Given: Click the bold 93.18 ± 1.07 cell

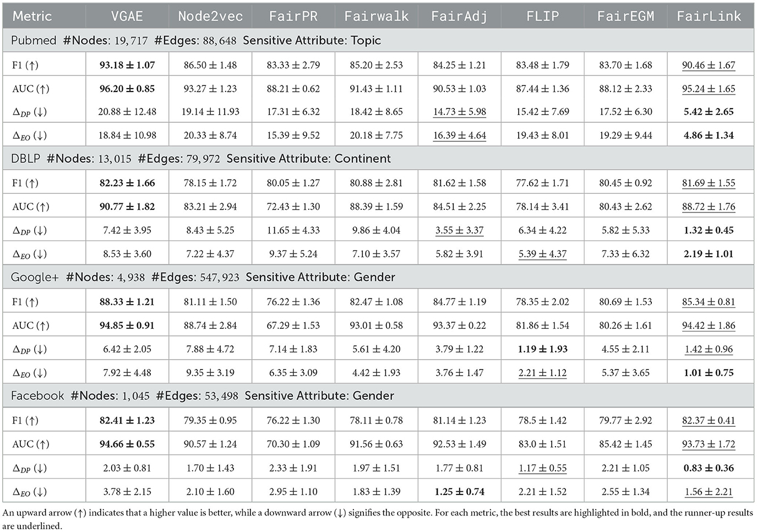Looking at the screenshot, I should [x=127, y=65].
